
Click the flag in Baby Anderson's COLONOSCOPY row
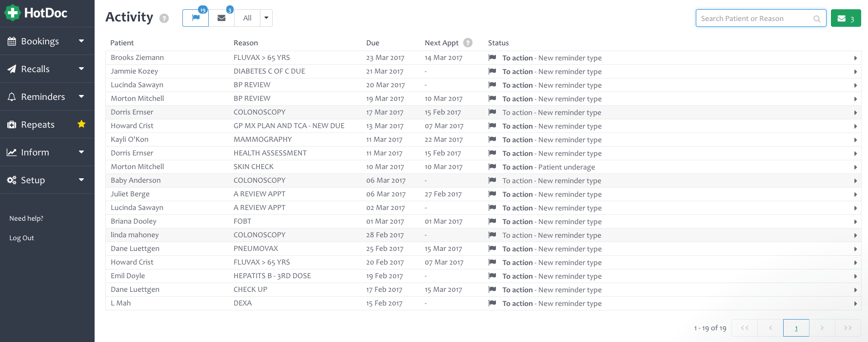[493, 180]
